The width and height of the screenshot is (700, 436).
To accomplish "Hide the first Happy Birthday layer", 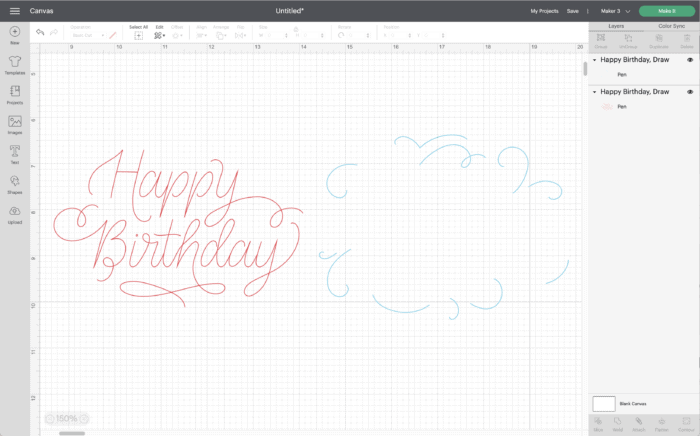I will [690, 60].
